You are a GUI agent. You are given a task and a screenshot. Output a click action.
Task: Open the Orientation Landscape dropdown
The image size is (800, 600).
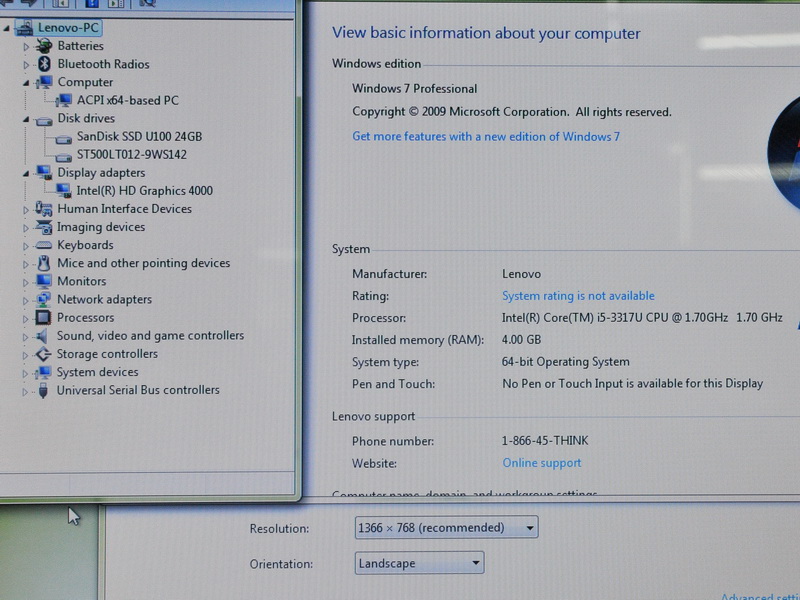pyautogui.click(x=419, y=563)
